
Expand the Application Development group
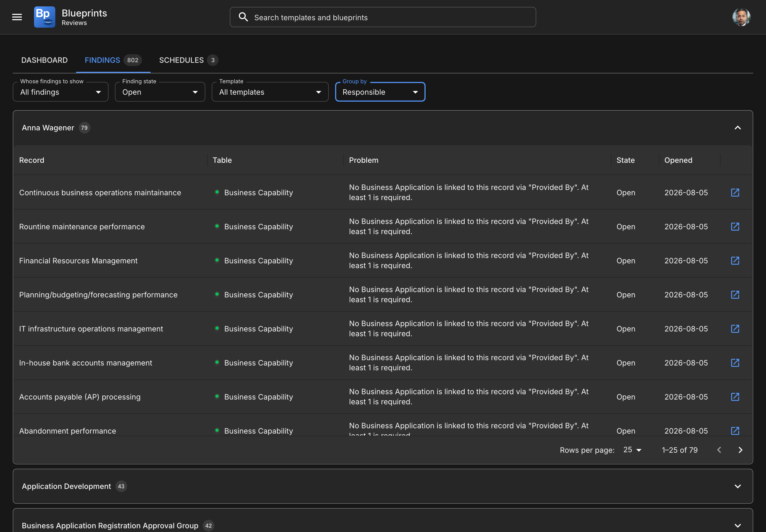click(x=738, y=486)
